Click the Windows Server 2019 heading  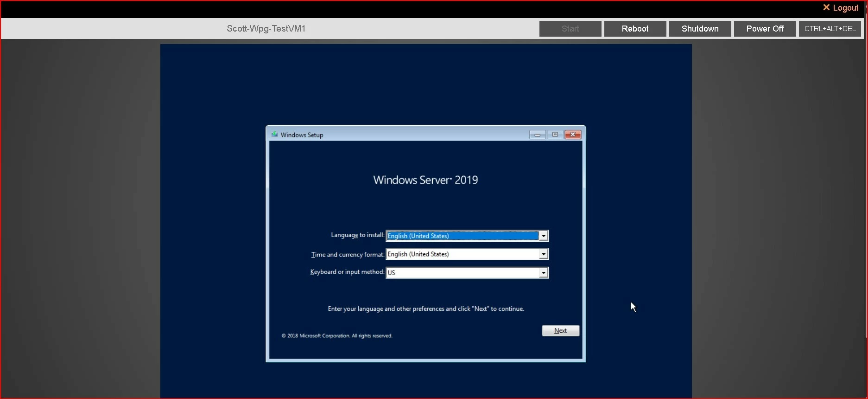[x=425, y=180]
